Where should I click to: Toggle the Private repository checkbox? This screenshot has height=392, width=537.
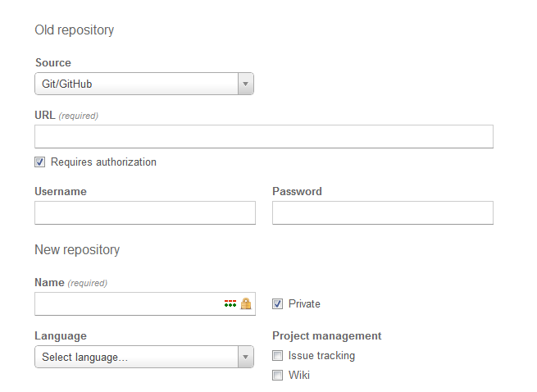(277, 304)
